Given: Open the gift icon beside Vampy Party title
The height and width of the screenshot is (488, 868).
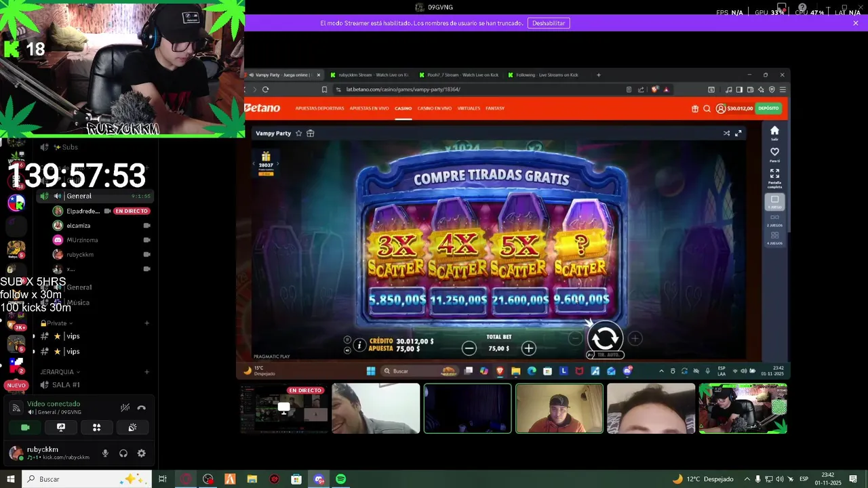Looking at the screenshot, I should 311,134.
